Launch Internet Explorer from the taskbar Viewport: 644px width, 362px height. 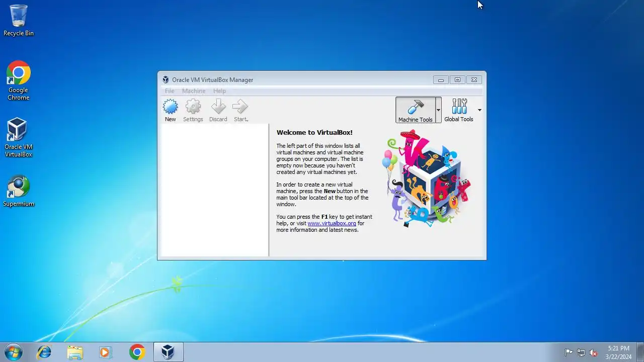[44, 352]
